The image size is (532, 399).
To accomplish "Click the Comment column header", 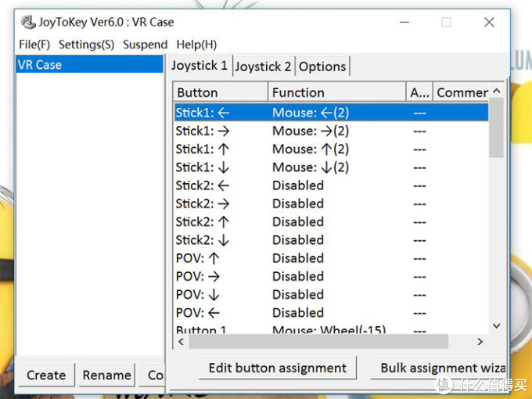I will (x=462, y=92).
